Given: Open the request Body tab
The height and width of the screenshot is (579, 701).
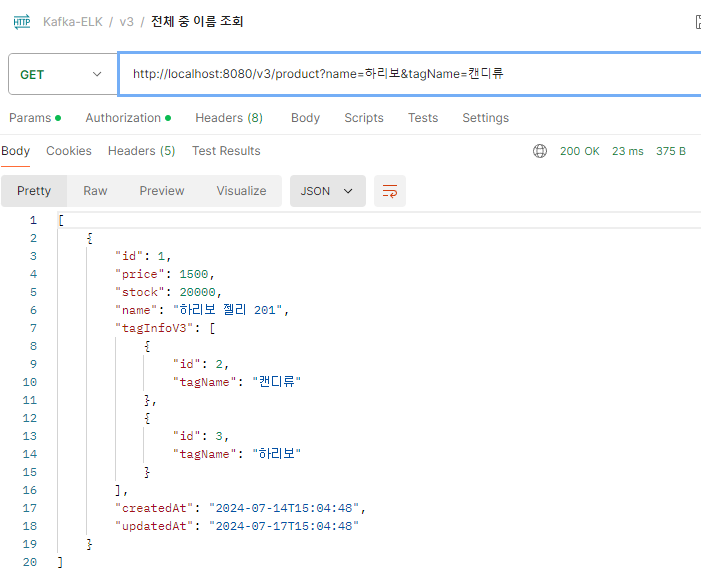Looking at the screenshot, I should coord(305,118).
